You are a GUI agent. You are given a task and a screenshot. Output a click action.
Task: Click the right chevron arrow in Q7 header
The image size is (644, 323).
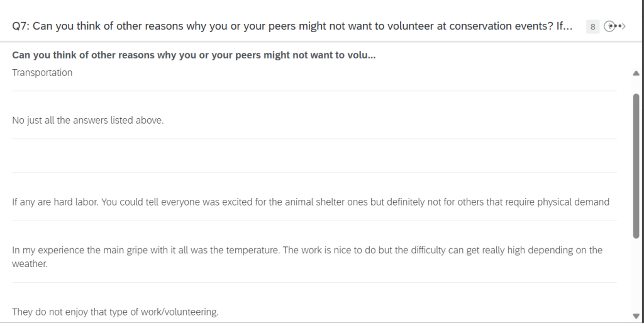(x=623, y=26)
